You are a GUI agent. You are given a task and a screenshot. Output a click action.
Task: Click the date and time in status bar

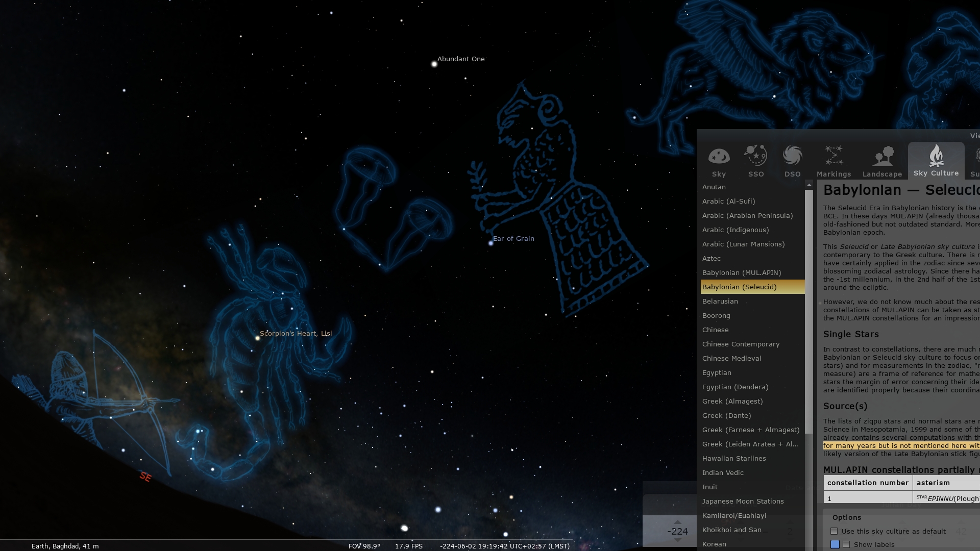(x=504, y=546)
